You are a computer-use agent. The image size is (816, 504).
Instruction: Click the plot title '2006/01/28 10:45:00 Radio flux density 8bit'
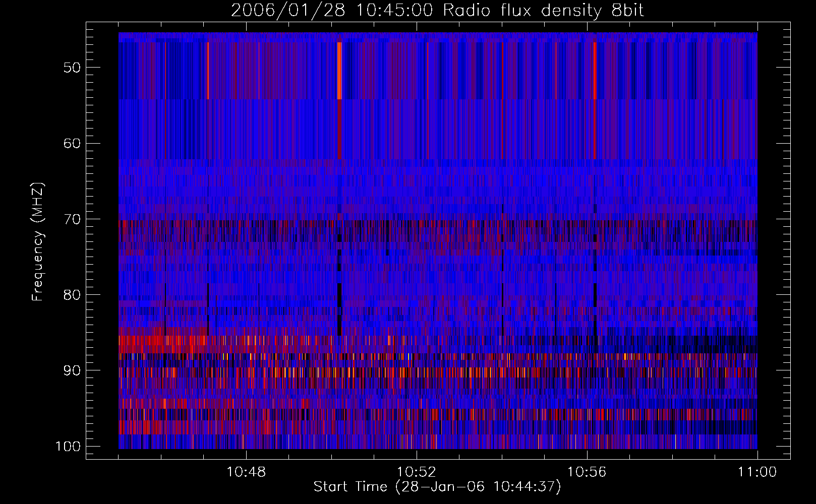coord(437,11)
